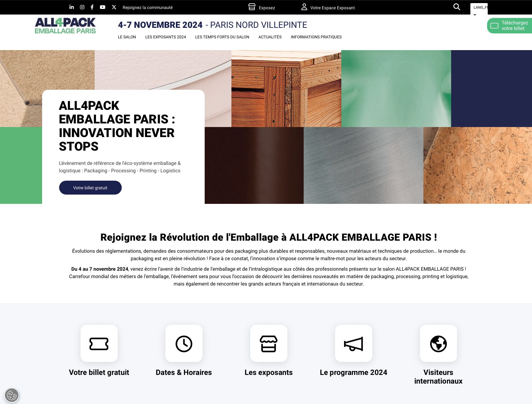Open the ACTUALITÉS menu
Viewport: 532px width, 404px height.
coord(270,37)
